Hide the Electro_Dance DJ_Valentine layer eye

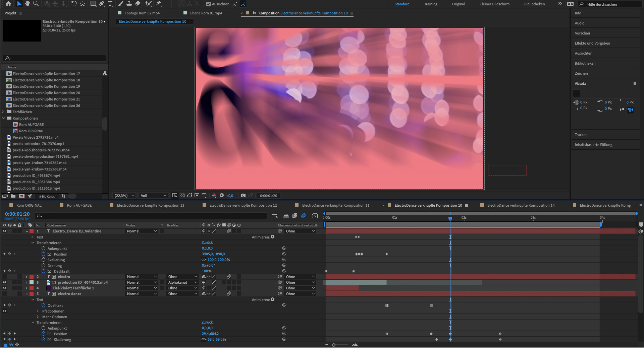tap(5, 231)
